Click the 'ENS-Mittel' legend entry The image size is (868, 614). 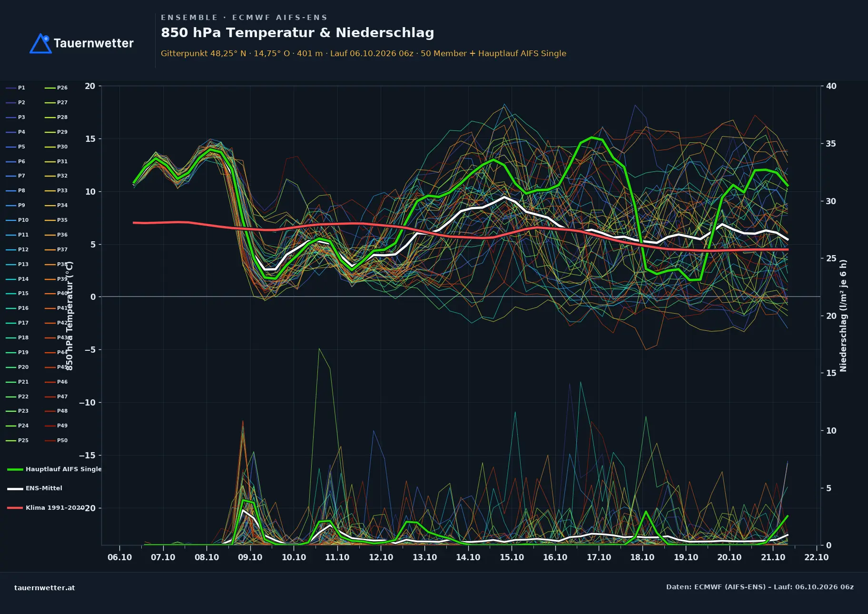pyautogui.click(x=35, y=488)
